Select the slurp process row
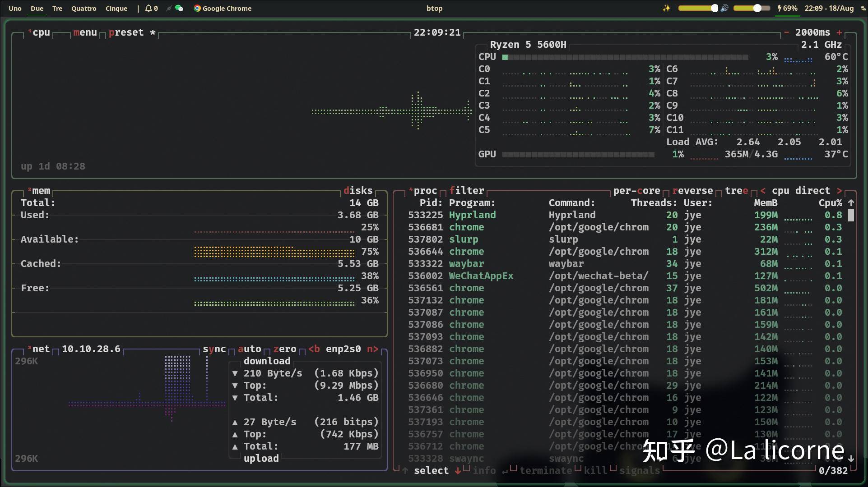Screen dimensions: 868x487 coord(625,239)
